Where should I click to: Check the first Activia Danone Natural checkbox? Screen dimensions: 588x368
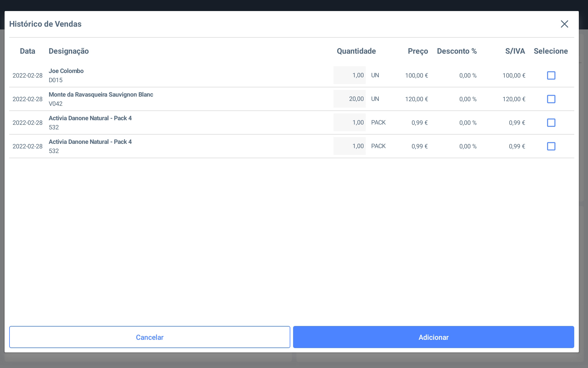[x=551, y=123]
